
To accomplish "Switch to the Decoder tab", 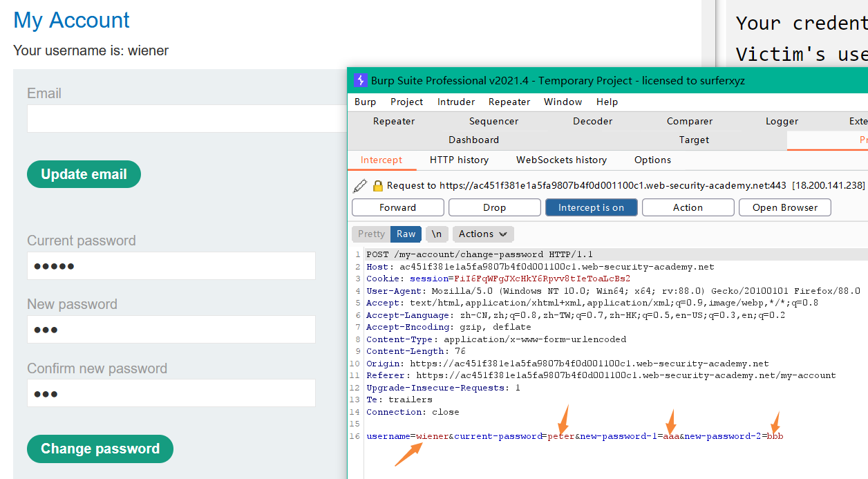I will click(x=592, y=121).
